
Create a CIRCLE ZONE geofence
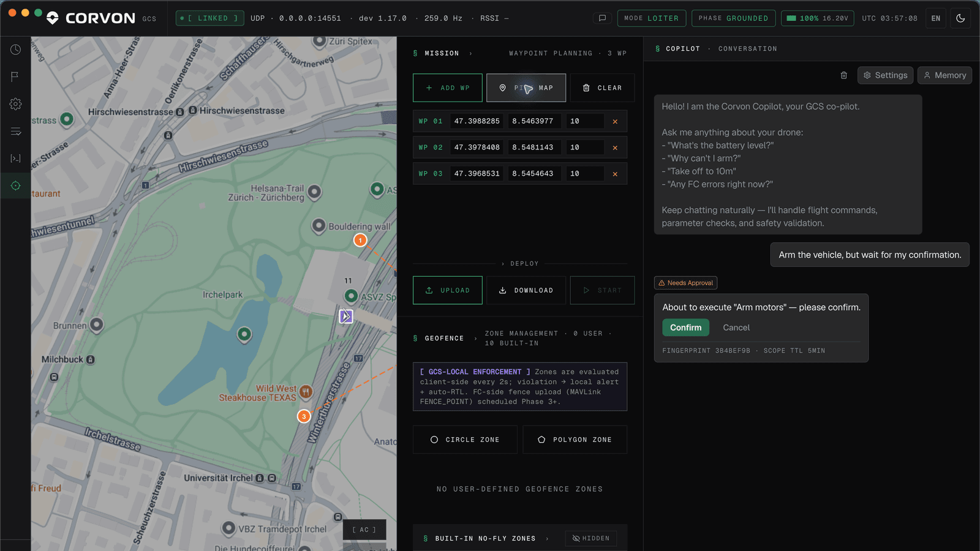[x=465, y=440]
